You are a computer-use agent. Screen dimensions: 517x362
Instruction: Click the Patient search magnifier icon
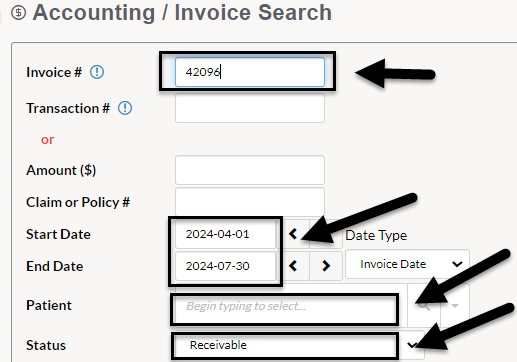424,305
